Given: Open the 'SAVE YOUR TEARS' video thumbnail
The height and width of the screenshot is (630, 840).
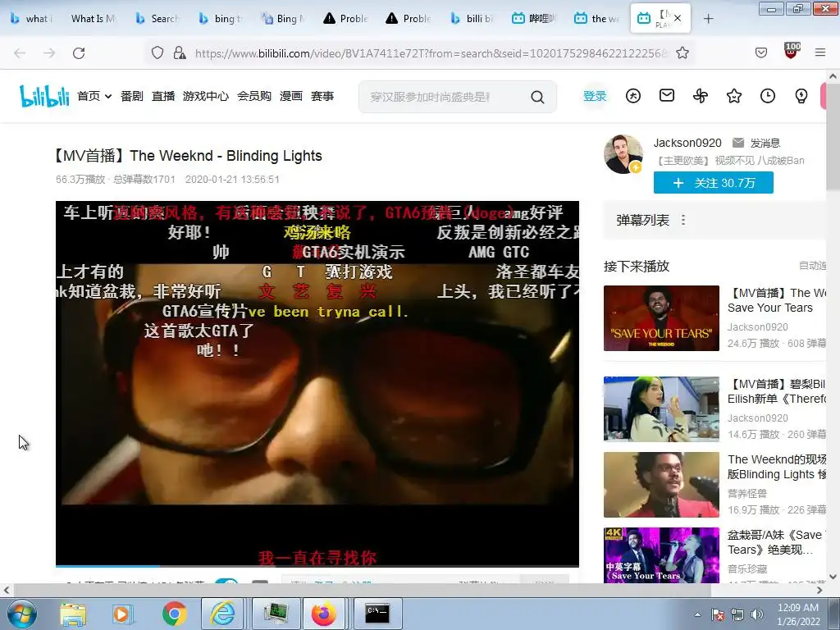Looking at the screenshot, I should pyautogui.click(x=662, y=318).
